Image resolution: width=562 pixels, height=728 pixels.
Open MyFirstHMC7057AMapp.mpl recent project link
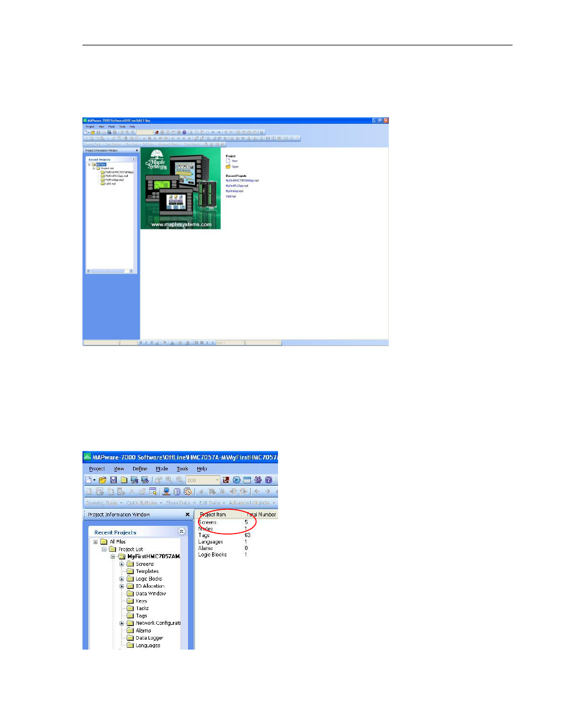[242, 180]
